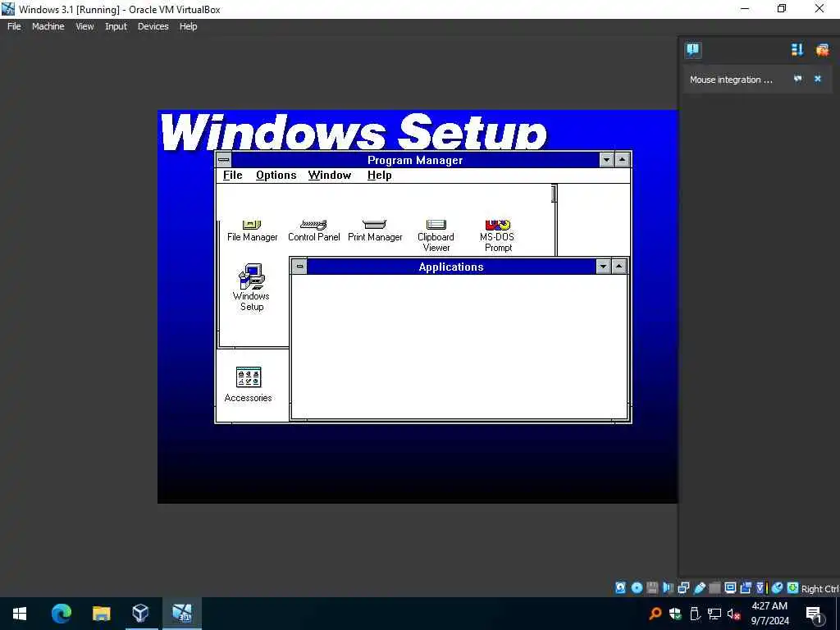840x630 pixels.
Task: Click the USB devices status icon
Action: click(699, 587)
